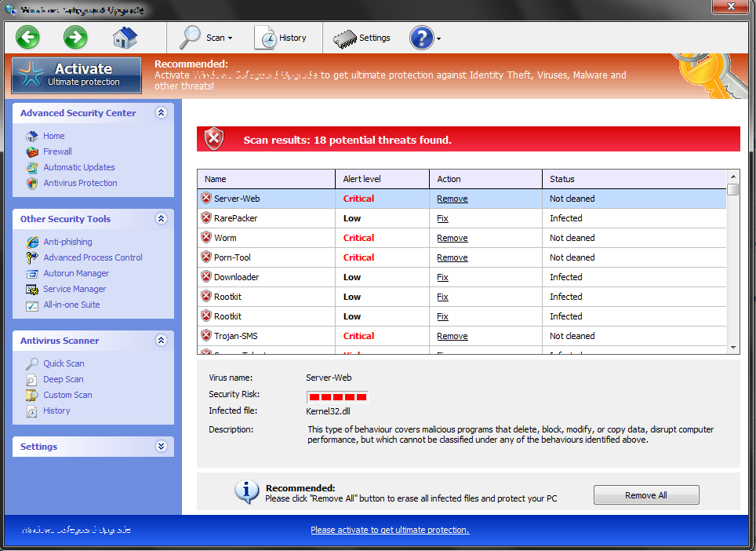This screenshot has height=551, width=756.
Task: Click the Service Manager icon
Action: pos(32,290)
